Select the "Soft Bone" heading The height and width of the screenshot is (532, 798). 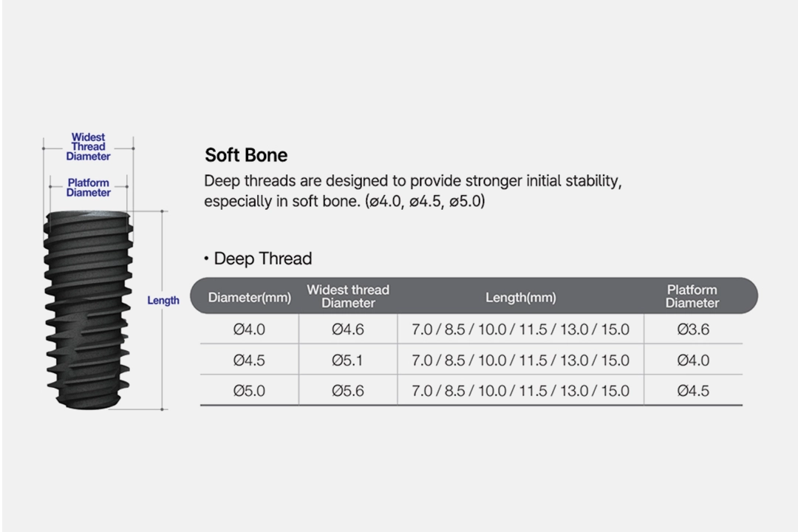pyautogui.click(x=246, y=155)
